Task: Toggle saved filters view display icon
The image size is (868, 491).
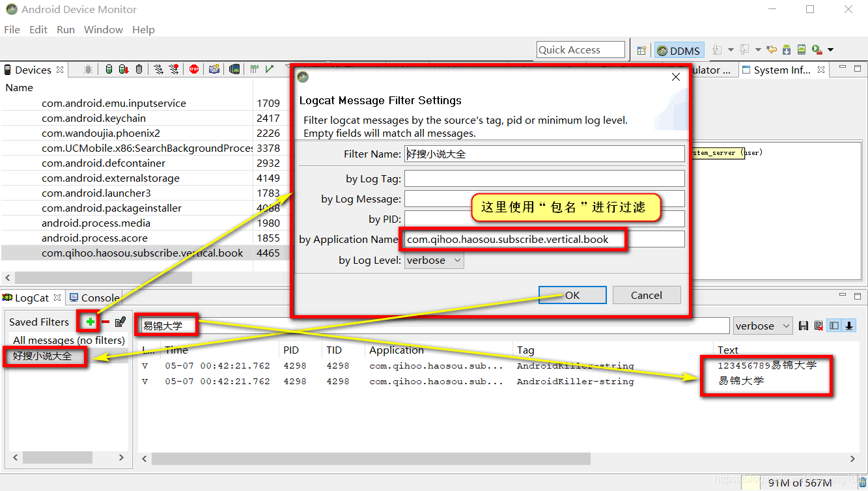Action: pos(834,326)
